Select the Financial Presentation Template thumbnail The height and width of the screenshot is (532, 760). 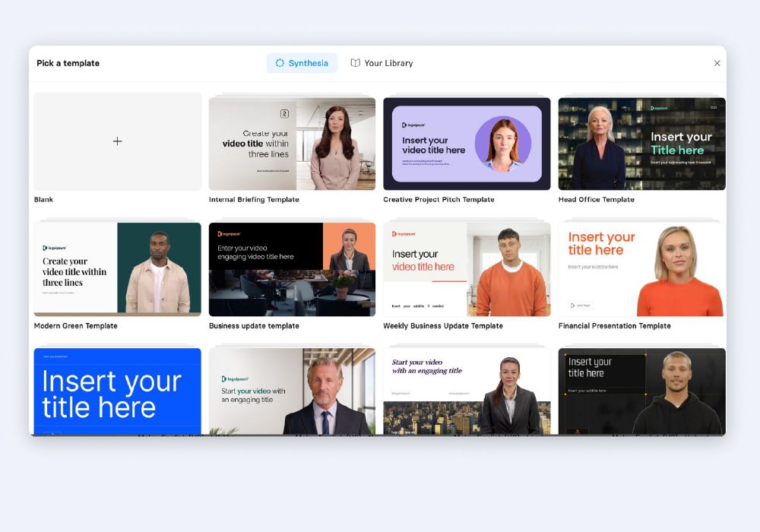[x=641, y=269]
